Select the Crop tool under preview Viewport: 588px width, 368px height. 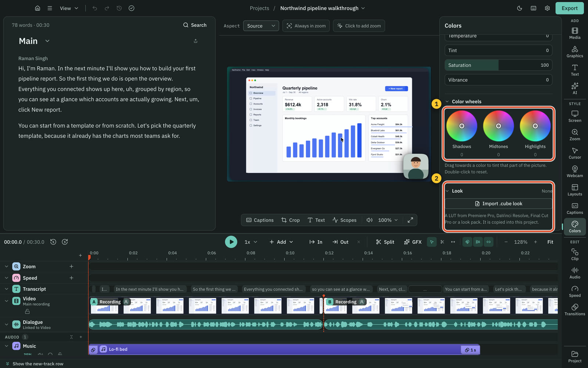pos(290,220)
